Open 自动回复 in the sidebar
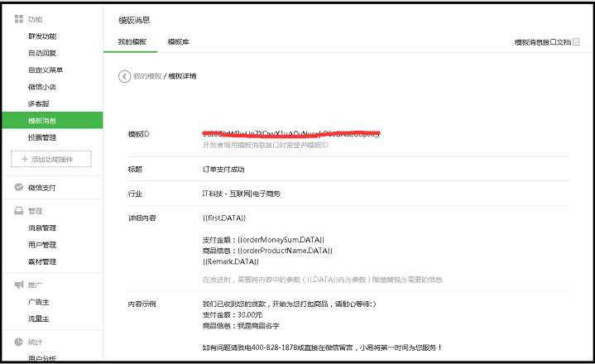 (42, 53)
